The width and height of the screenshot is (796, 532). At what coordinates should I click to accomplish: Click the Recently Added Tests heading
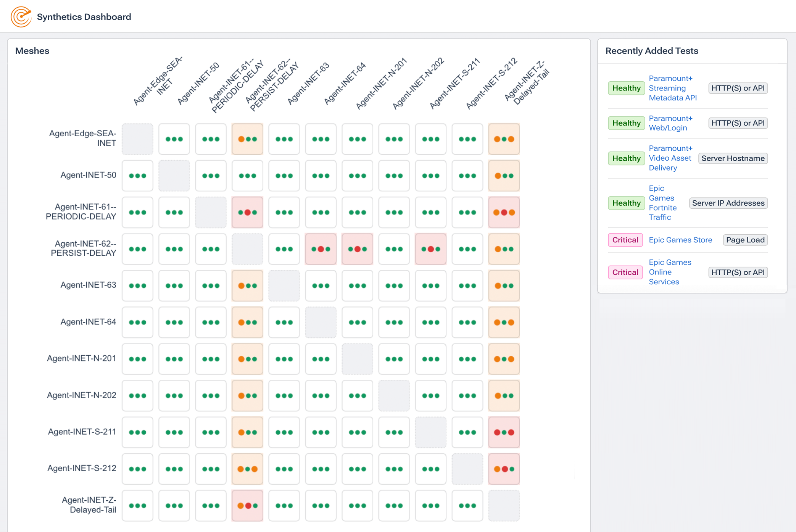click(x=652, y=51)
